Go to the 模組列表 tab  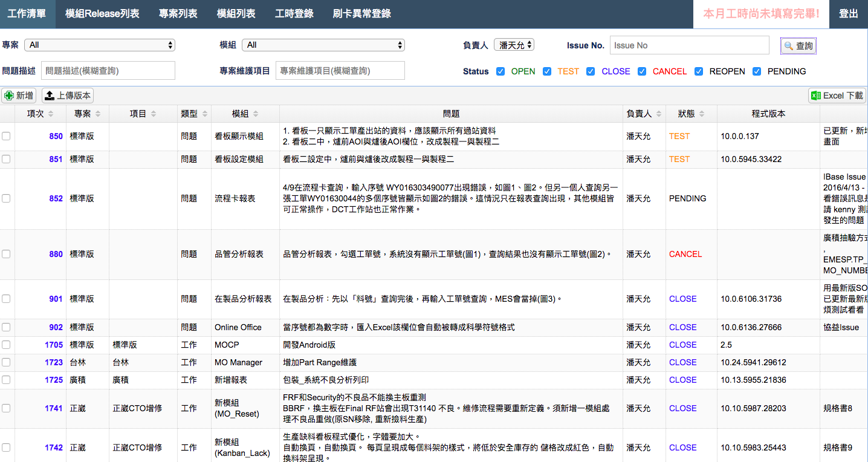tap(236, 14)
